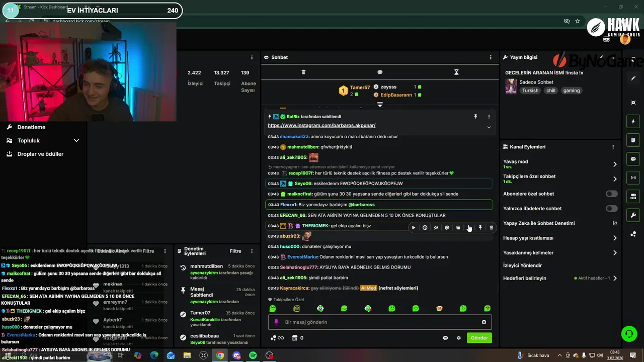Focus the Bir mesaj gönderin input
The image size is (644, 362).
pyautogui.click(x=380, y=322)
